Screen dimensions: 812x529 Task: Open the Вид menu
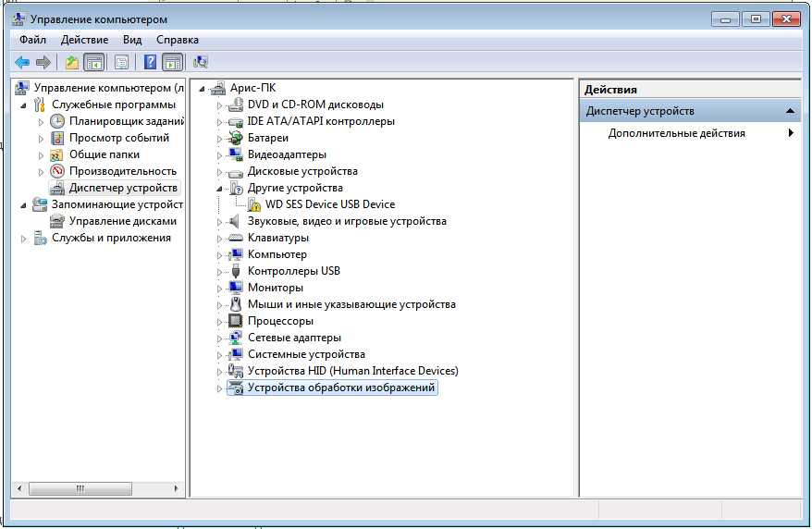[132, 40]
